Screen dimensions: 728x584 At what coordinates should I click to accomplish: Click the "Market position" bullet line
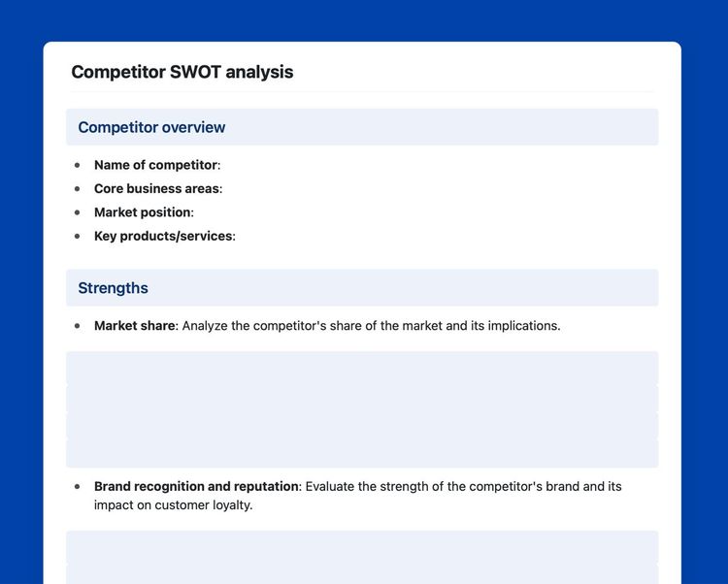144,212
